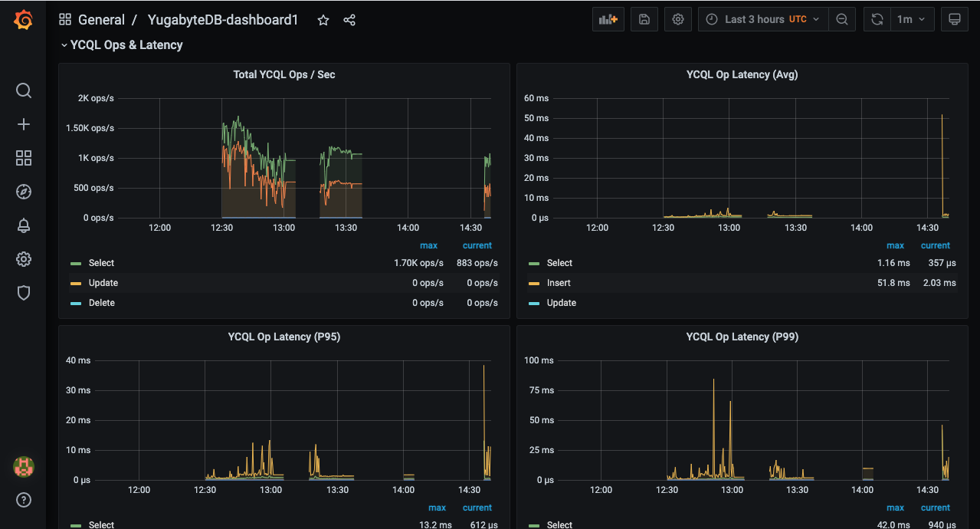
Task: Change the 1m auto-refresh interval
Action: (x=913, y=18)
